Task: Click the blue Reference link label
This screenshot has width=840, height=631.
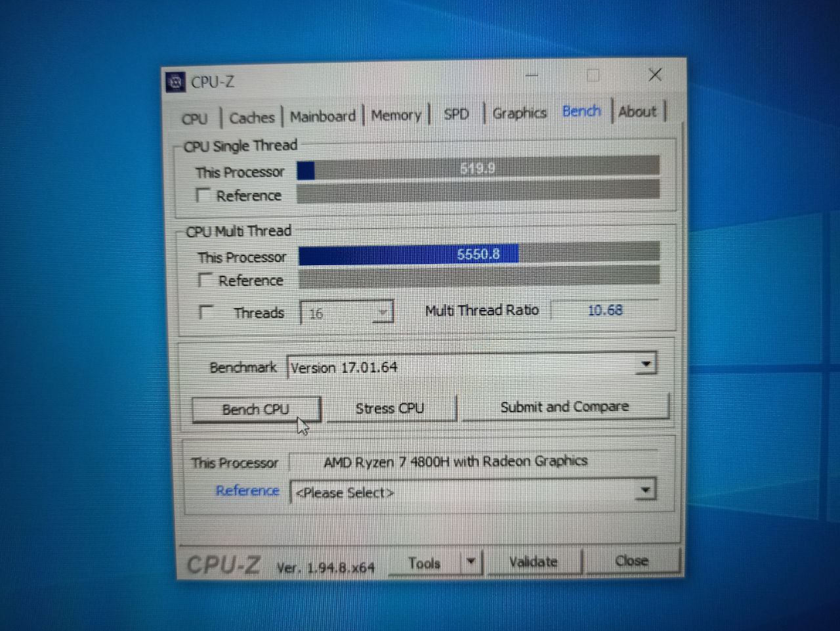Action: point(247,490)
